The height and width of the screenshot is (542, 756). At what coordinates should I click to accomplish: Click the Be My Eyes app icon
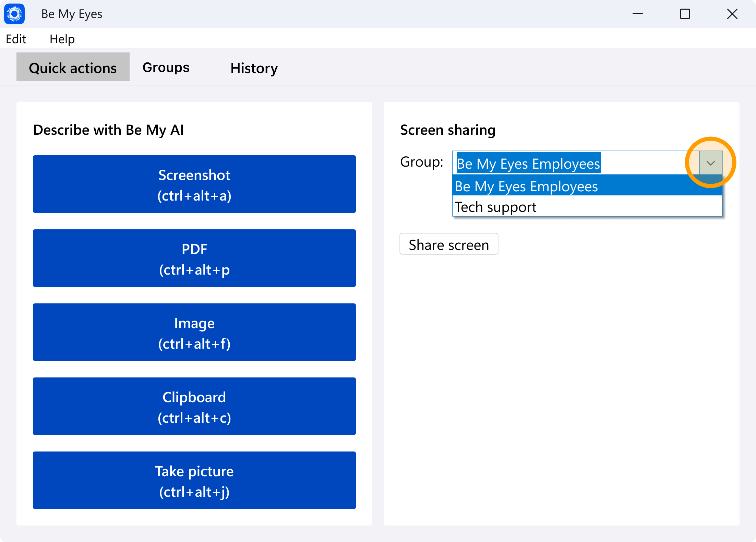pos(14,14)
